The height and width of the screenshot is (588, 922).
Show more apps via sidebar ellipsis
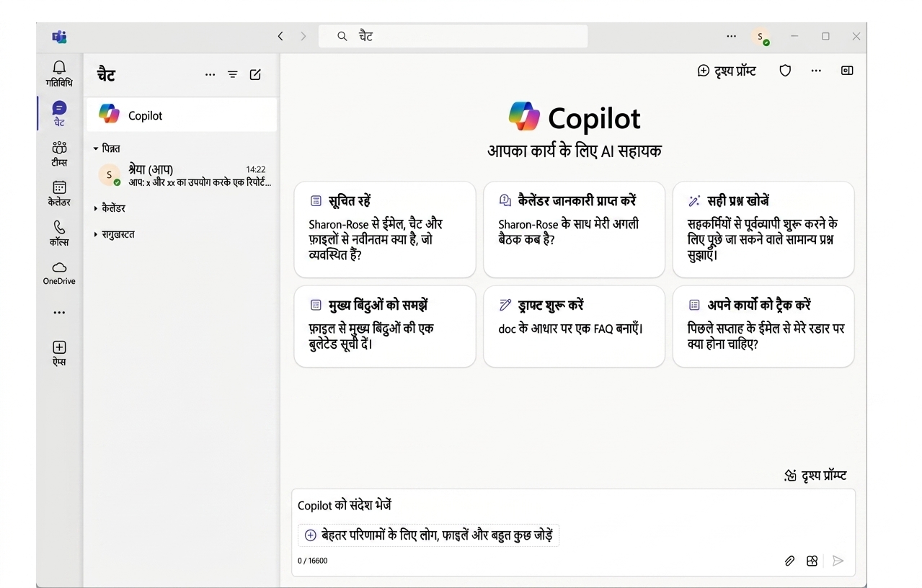tap(59, 313)
